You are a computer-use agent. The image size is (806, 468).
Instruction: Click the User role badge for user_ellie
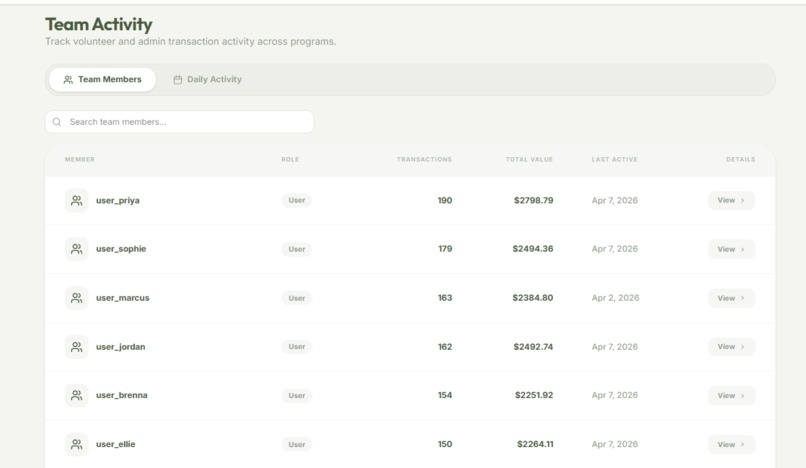coord(297,444)
